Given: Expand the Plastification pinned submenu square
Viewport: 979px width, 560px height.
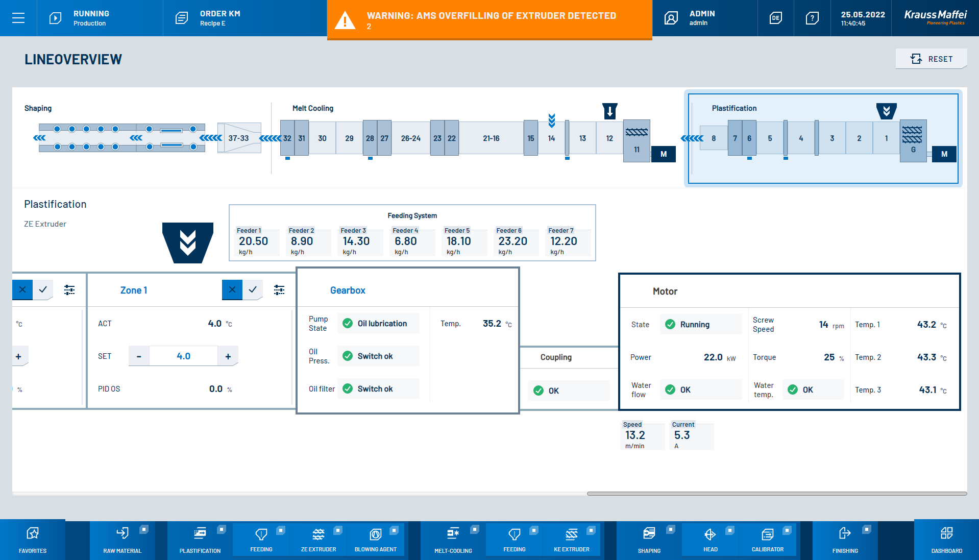Looking at the screenshot, I should click(x=222, y=529).
